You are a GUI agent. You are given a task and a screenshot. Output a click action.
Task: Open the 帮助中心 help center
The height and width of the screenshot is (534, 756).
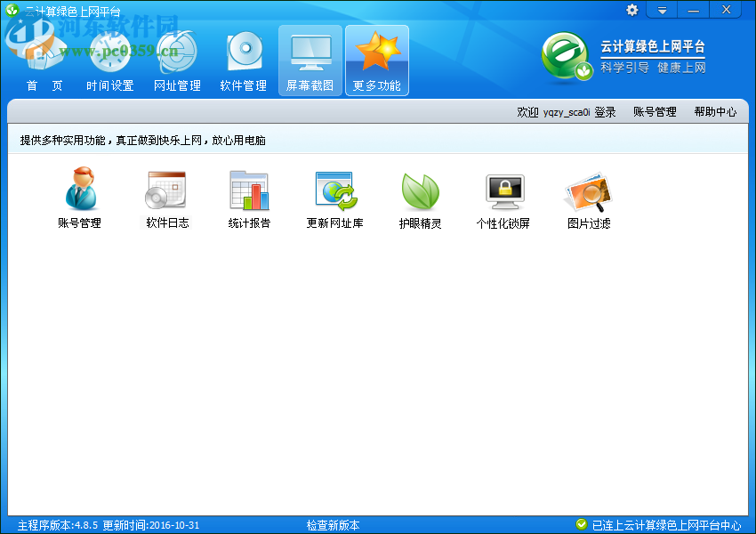coord(718,111)
